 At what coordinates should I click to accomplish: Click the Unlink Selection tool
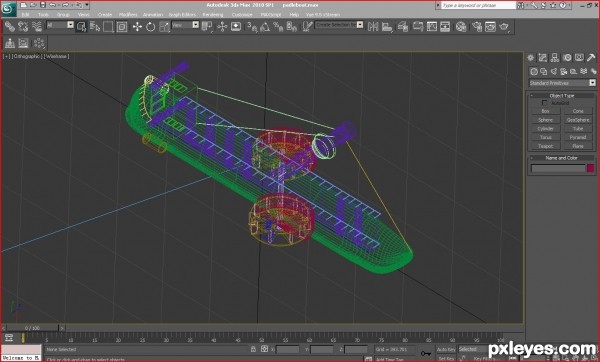pos(23,26)
